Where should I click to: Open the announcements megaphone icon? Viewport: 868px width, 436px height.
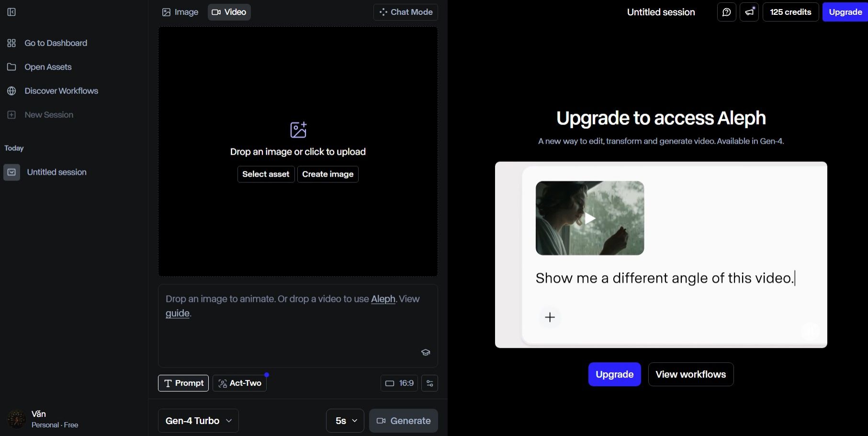click(749, 12)
